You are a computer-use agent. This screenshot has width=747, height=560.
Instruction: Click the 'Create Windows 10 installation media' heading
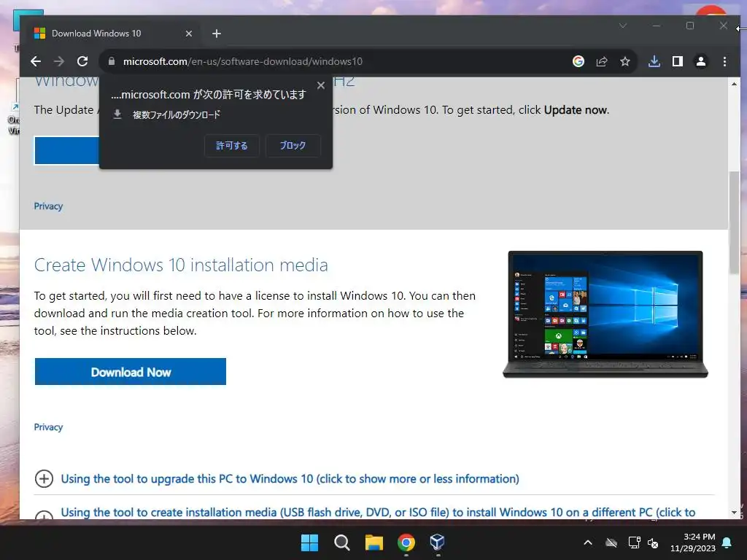point(181,265)
